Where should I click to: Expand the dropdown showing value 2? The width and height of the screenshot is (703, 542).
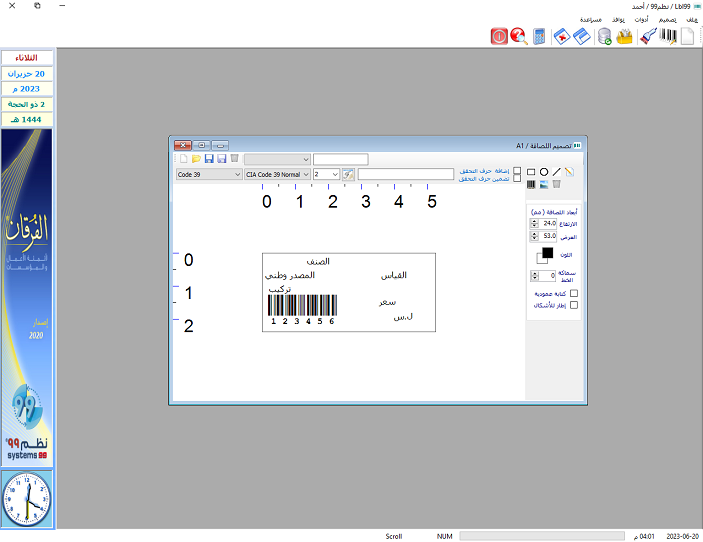[x=334, y=174]
